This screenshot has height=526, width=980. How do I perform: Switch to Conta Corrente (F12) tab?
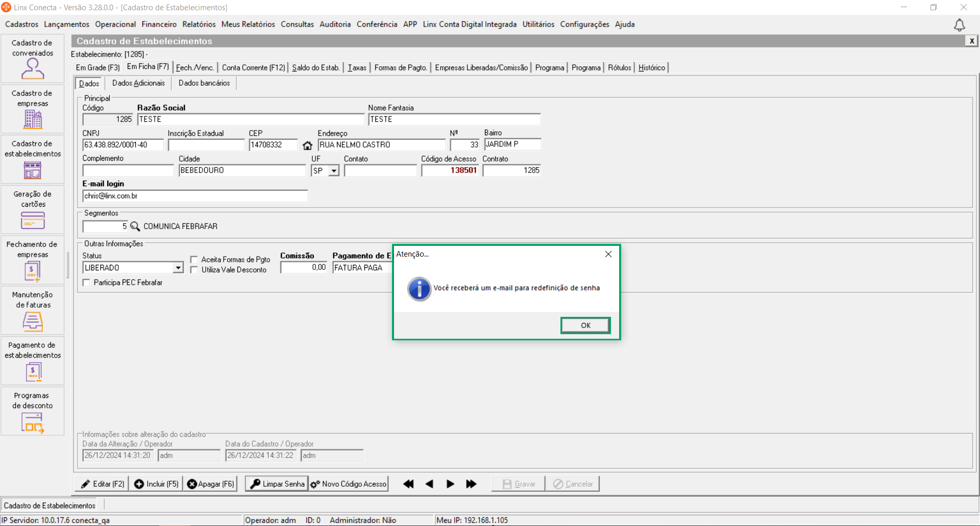(x=253, y=68)
